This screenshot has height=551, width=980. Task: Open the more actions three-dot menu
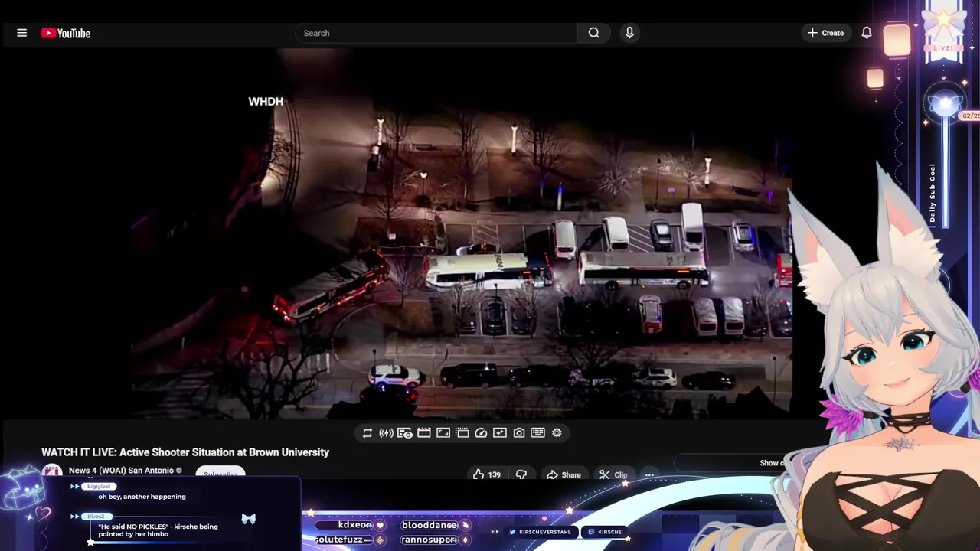point(649,474)
